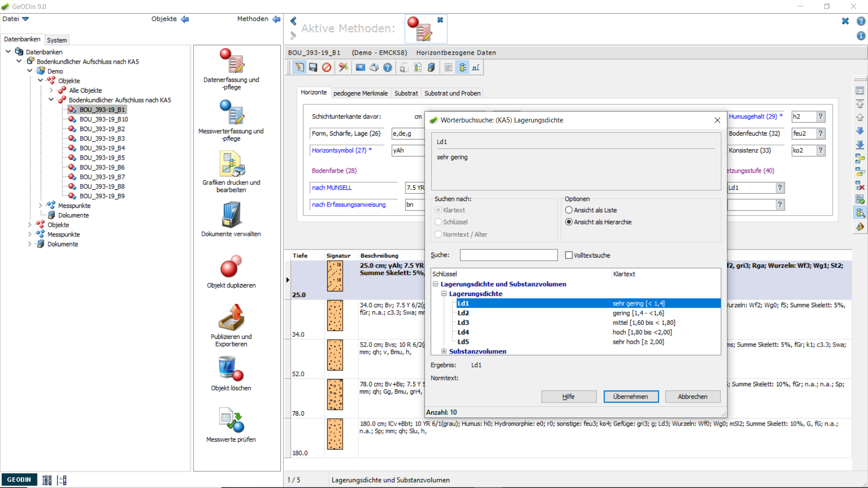Click the blue move-down arrow in right sidebar

pos(860,131)
